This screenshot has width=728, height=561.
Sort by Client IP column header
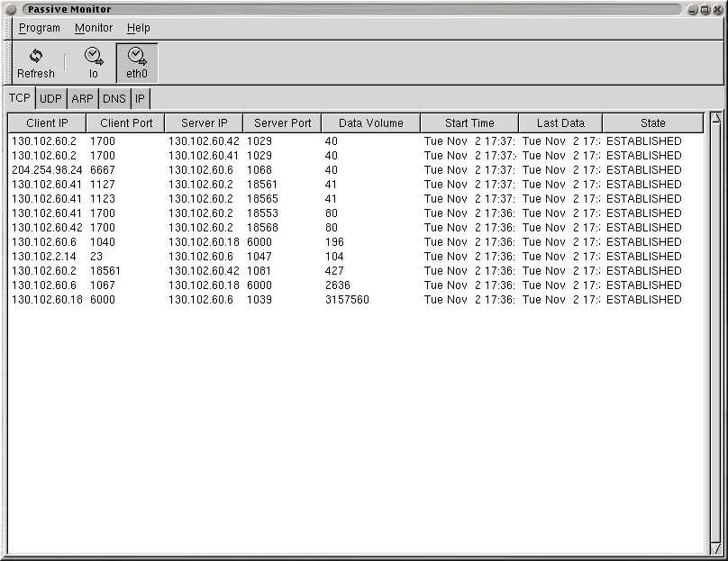[x=47, y=123]
